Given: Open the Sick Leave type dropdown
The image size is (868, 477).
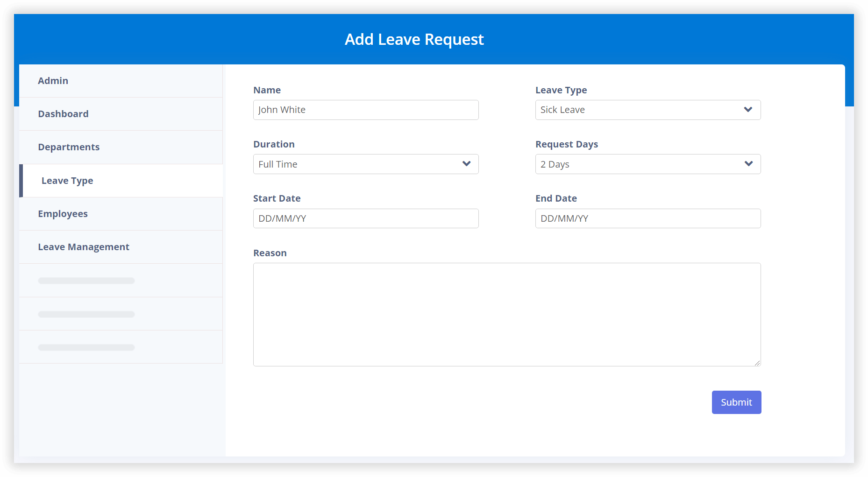Looking at the screenshot, I should [x=648, y=110].
